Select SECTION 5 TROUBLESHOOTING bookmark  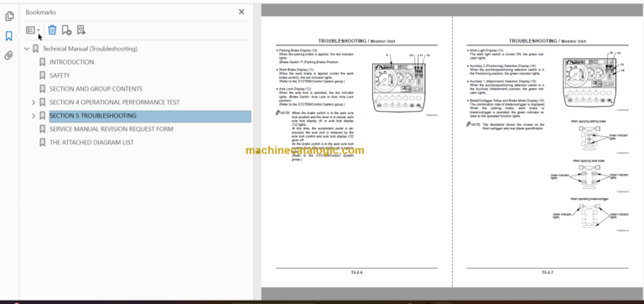[x=93, y=116]
